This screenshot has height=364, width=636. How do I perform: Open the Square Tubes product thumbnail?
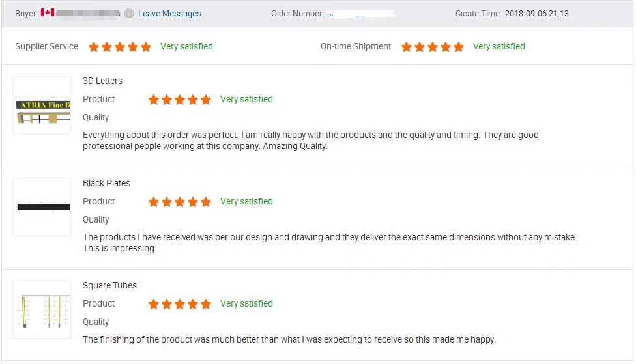coord(42,309)
